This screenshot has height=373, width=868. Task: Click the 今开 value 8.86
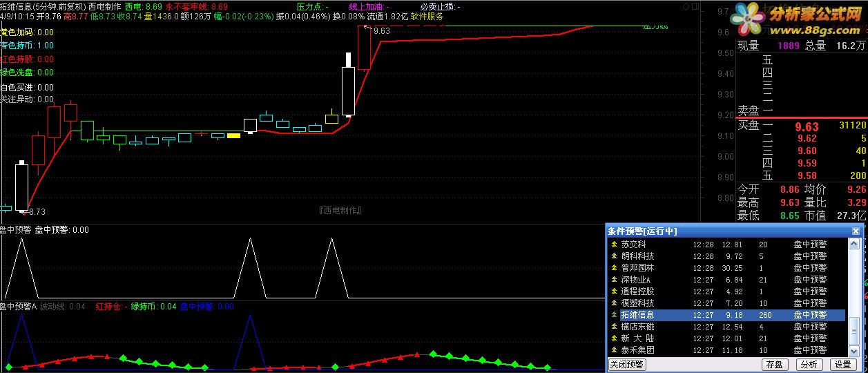(x=789, y=189)
